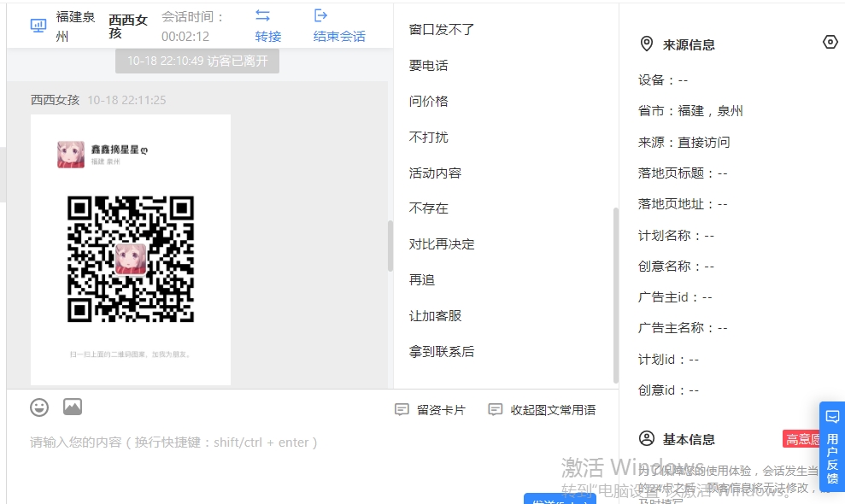Click the settings hexagon icon beside 来源信息
845x504 pixels.
(x=830, y=42)
